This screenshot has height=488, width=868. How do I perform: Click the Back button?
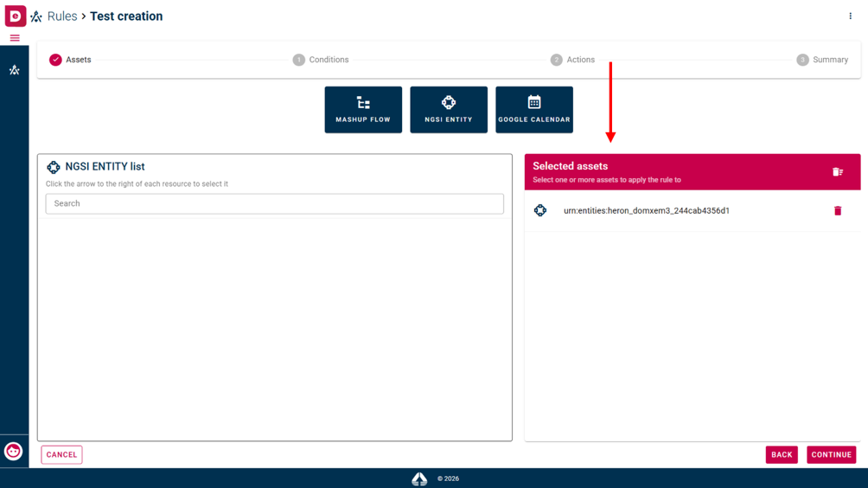[782, 455]
